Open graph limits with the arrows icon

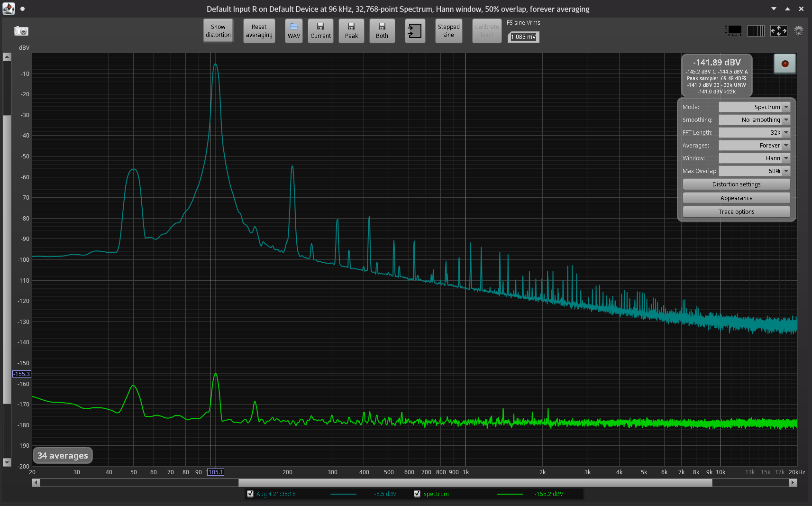779,31
